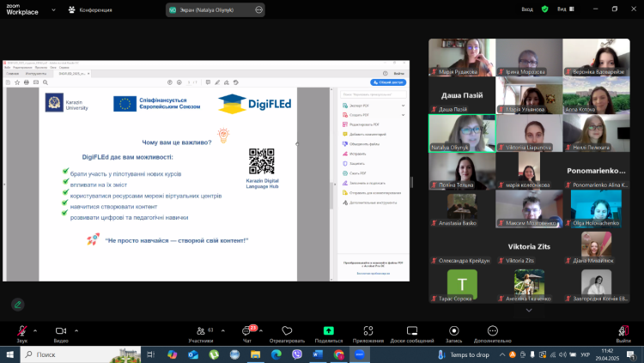Open Microsoft Edge from taskbar
Screen dimensions: 644x363
(x=276, y=354)
